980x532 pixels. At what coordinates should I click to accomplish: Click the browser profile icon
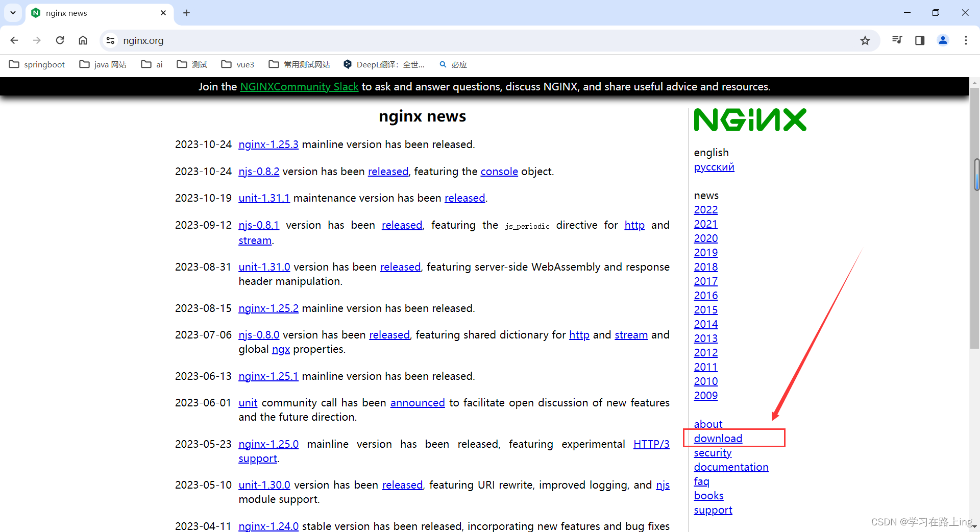click(x=943, y=40)
